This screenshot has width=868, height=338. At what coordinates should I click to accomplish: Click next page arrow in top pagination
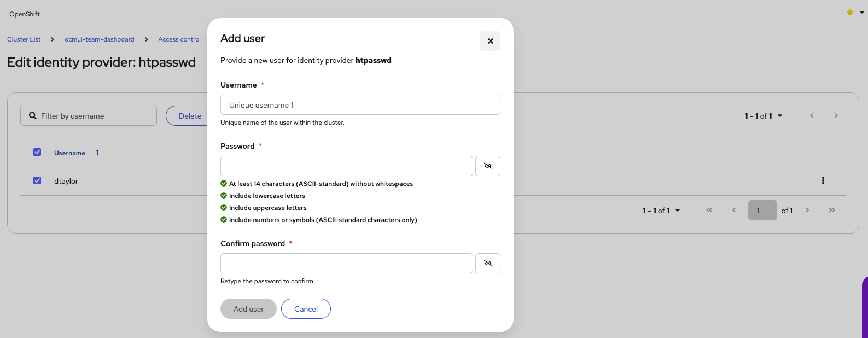pos(836,116)
